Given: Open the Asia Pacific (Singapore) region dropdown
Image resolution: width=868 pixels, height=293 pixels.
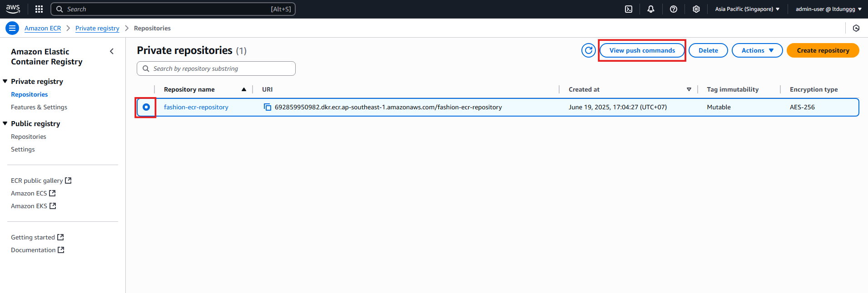Looking at the screenshot, I should tap(747, 9).
